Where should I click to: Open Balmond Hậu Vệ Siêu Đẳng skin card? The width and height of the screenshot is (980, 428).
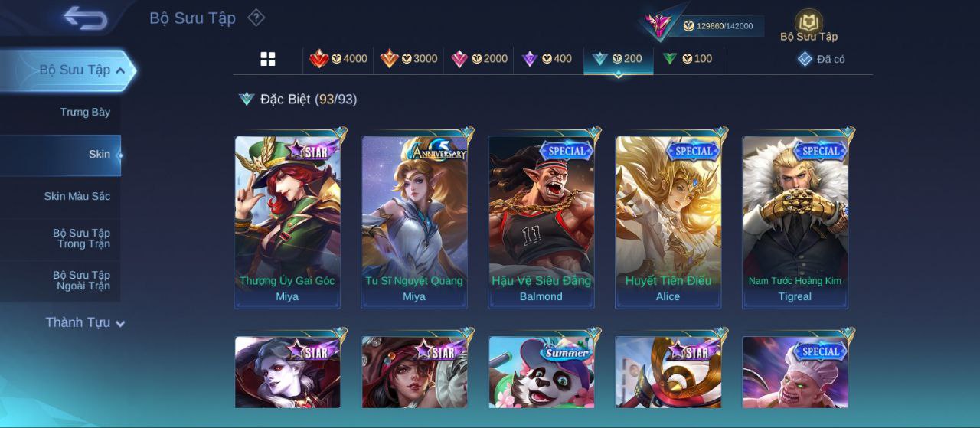tap(541, 222)
